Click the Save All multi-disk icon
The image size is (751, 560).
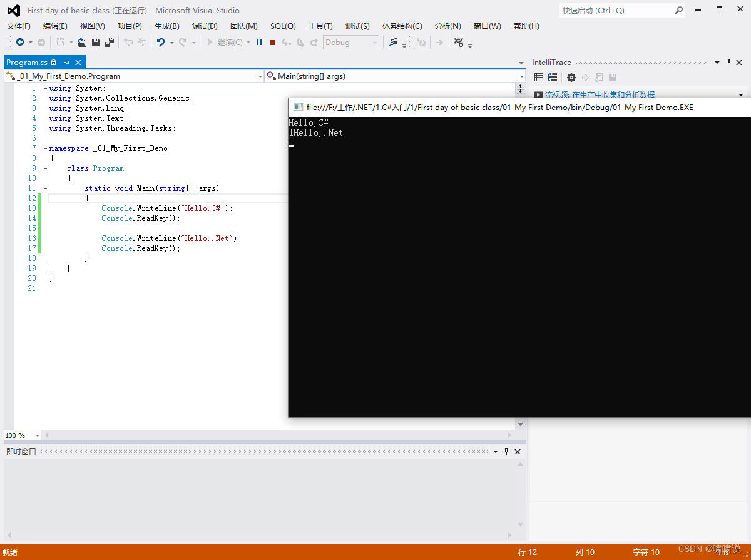coord(110,42)
